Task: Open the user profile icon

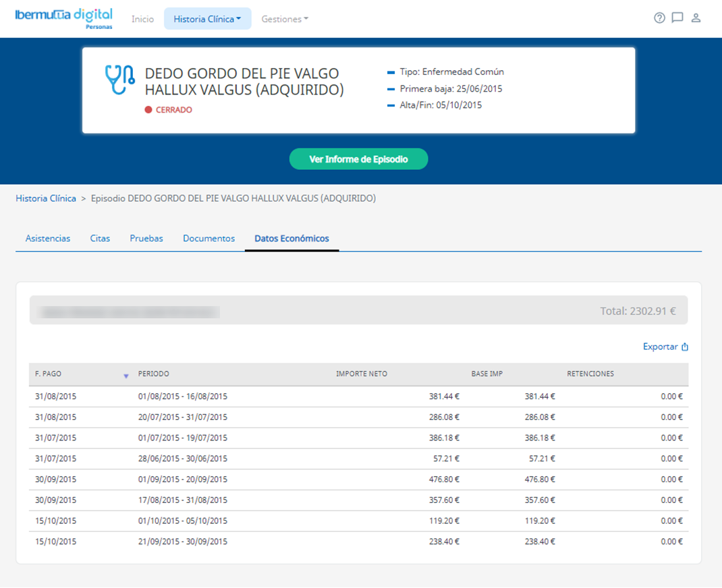Action: pyautogui.click(x=696, y=18)
